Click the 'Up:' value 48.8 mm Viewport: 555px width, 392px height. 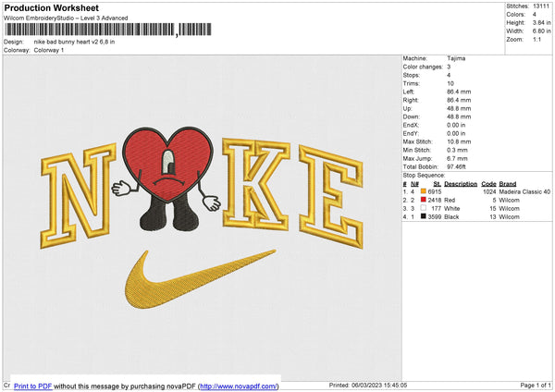click(459, 108)
